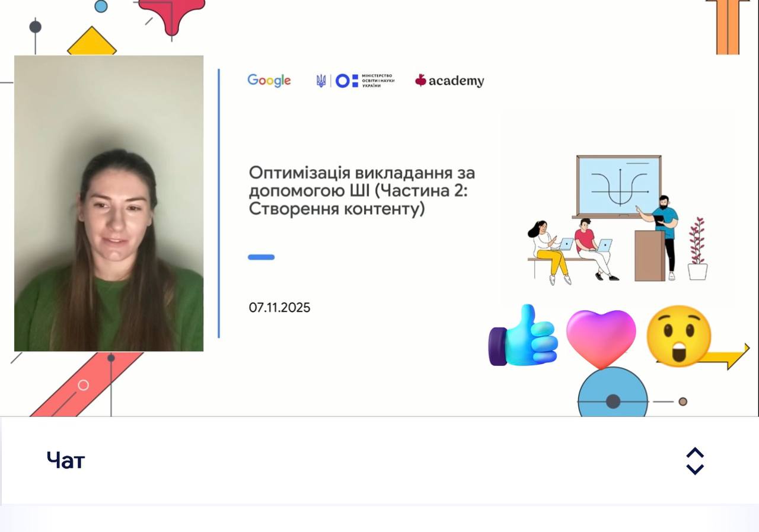Click the teacher figure at the podium
Image resolution: width=759 pixels, height=532 pixels.
[665, 234]
